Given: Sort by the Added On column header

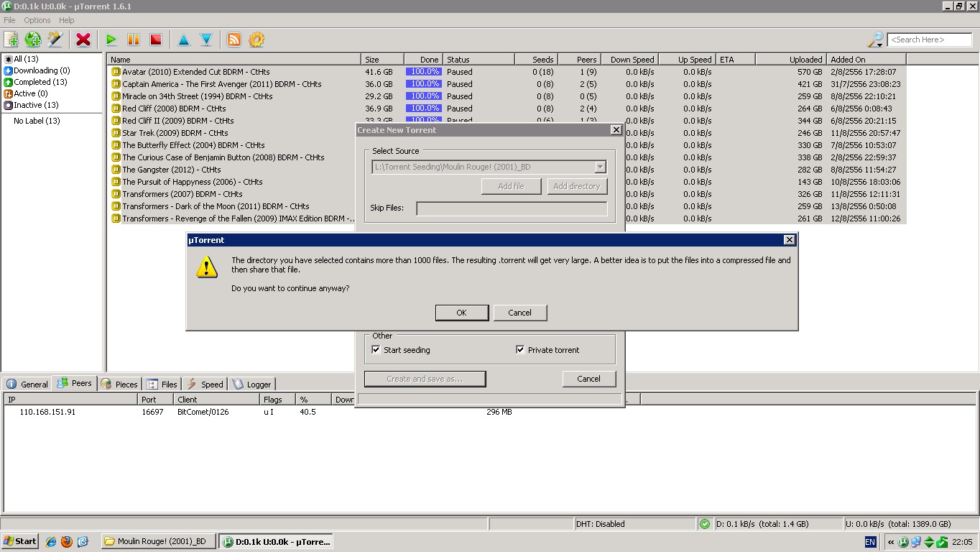Looking at the screenshot, I should point(866,60).
